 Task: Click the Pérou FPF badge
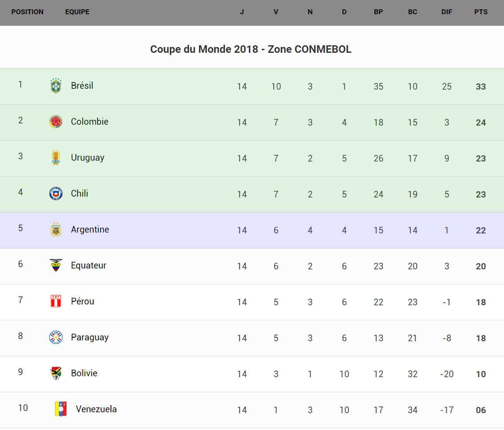tap(56, 301)
